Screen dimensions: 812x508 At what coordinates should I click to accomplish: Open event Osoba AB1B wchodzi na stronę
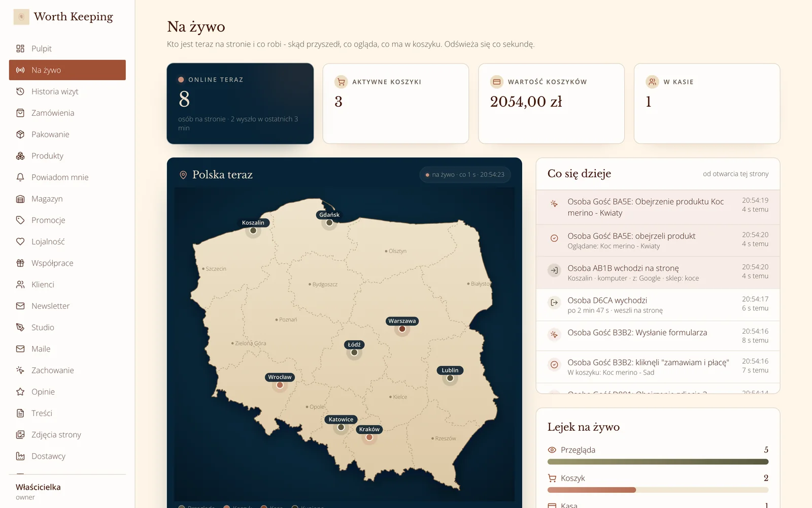(658, 273)
